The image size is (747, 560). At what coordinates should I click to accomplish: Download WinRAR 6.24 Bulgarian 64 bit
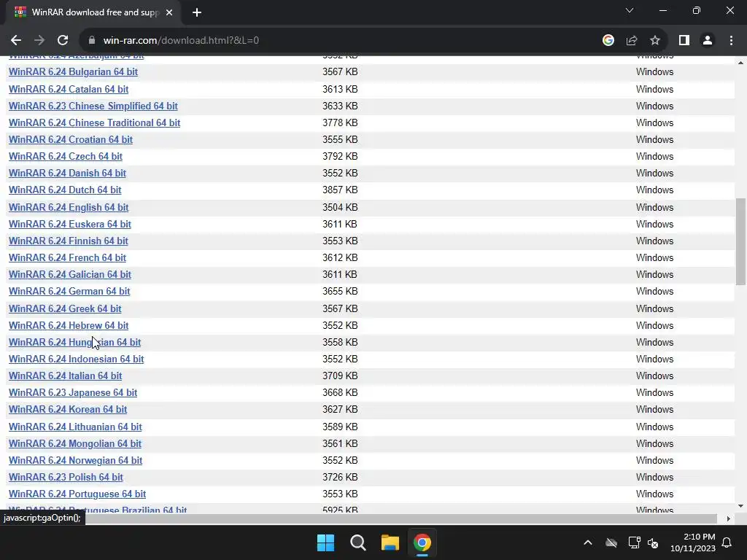pos(73,72)
